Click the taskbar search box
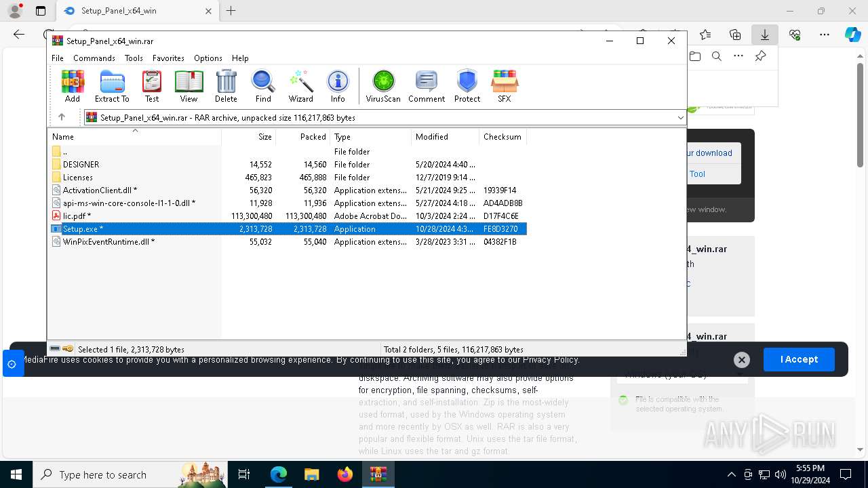The width and height of the screenshot is (868, 488). coord(129,474)
